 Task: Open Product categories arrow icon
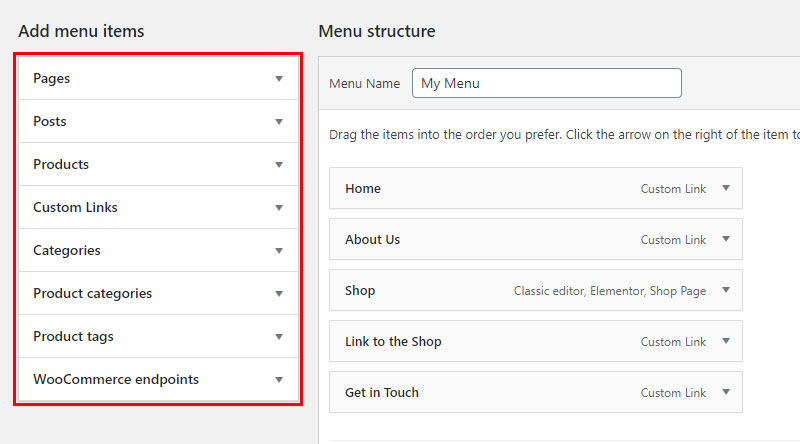pyautogui.click(x=279, y=293)
